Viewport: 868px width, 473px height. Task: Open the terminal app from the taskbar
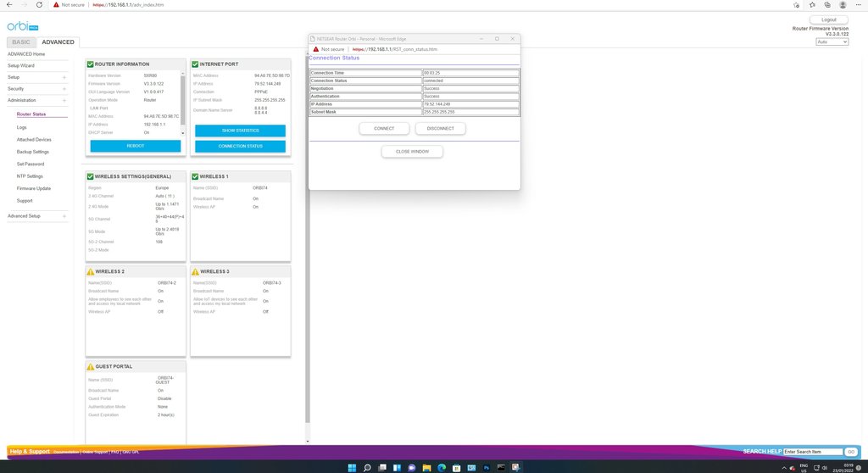(501, 467)
